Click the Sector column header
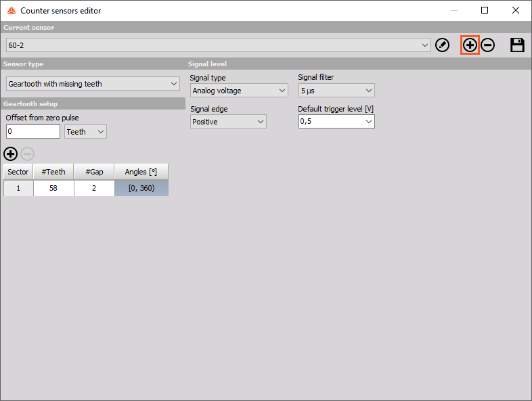Viewport: 532px width, 401px height. click(18, 172)
